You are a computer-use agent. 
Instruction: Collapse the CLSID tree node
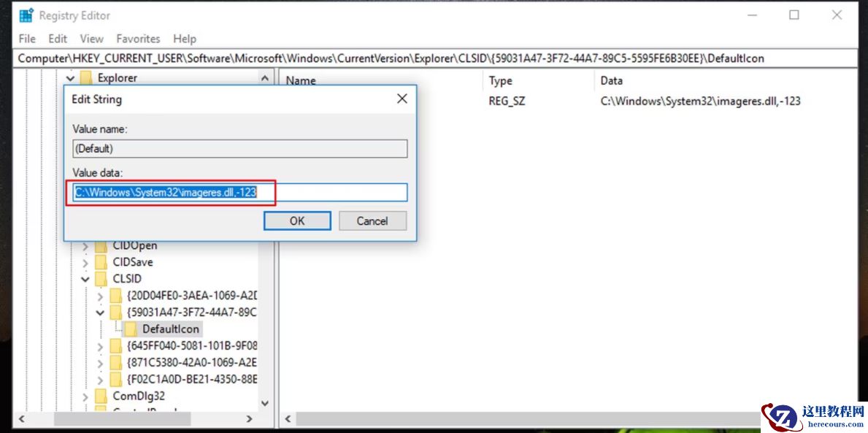coord(85,278)
